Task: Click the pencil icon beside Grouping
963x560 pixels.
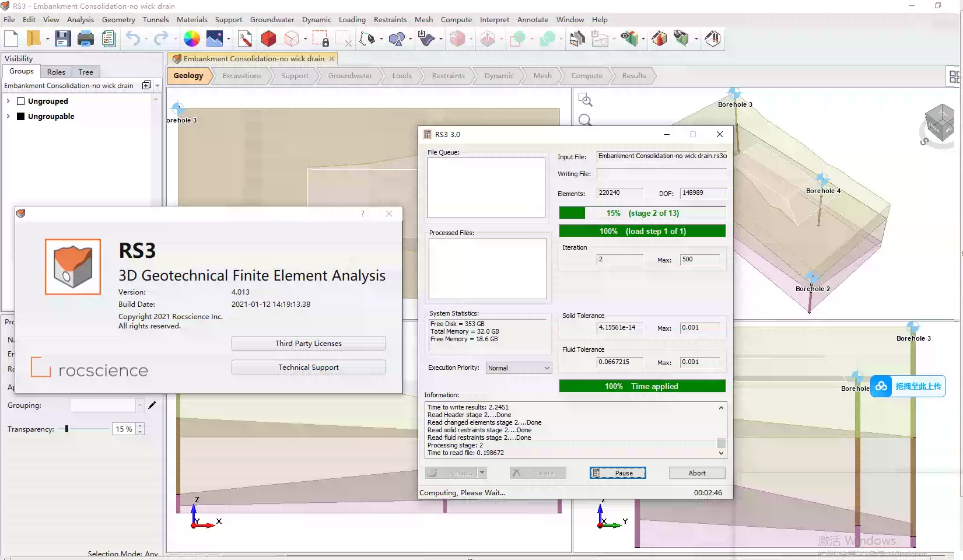Action: (152, 405)
